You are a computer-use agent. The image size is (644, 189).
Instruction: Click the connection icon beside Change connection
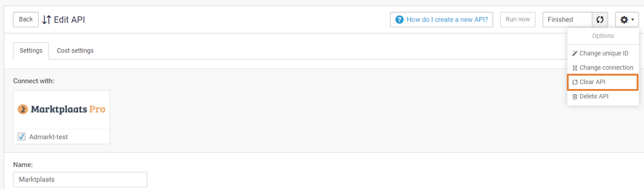[575, 68]
